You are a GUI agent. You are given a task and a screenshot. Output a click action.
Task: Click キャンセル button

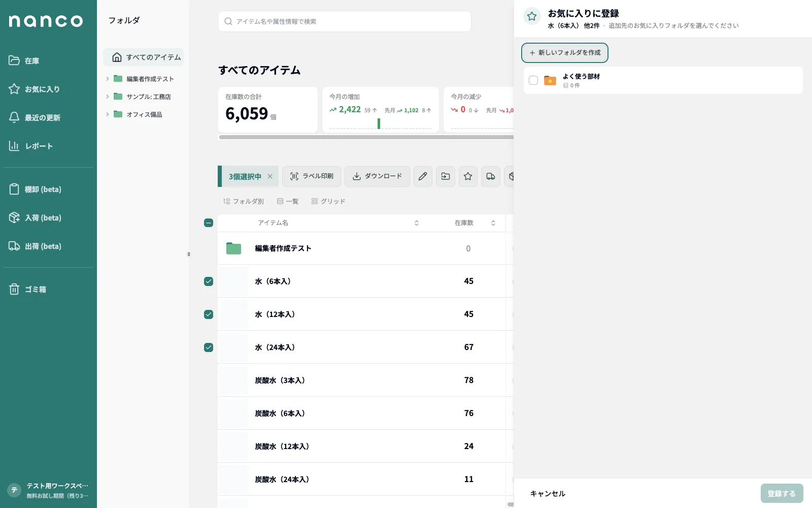548,493
